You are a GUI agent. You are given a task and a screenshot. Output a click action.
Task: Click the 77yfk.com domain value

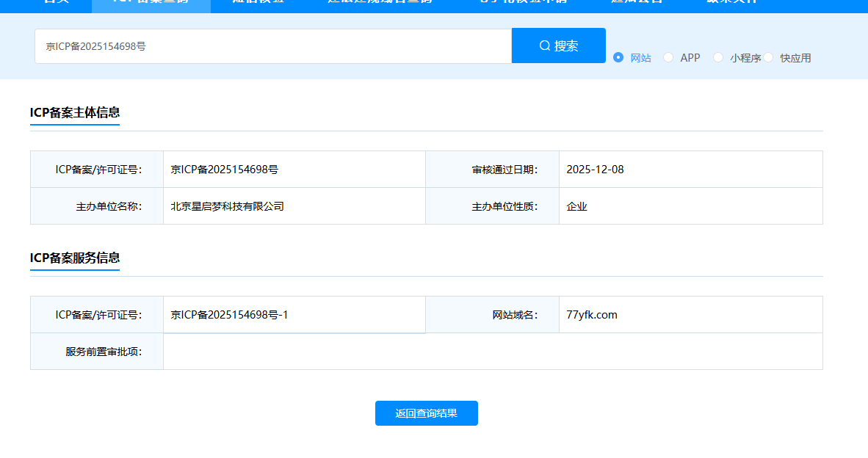[592, 315]
